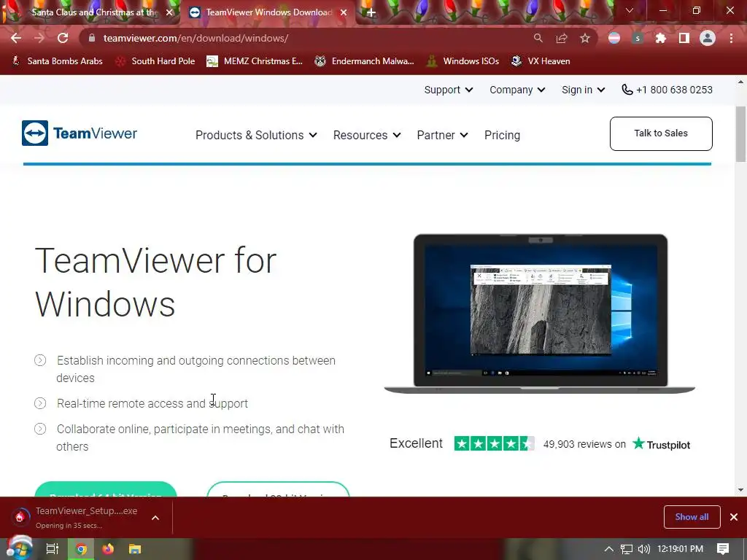This screenshot has width=747, height=560.
Task: Show hidden system tray icons
Action: point(608,549)
